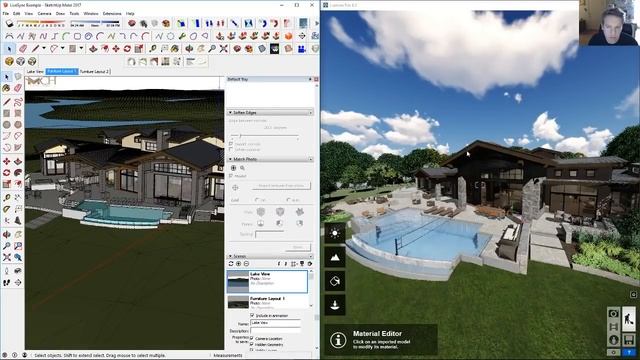Click the Soften Edges angle slider
This screenshot has width=640, height=360.
[264, 136]
